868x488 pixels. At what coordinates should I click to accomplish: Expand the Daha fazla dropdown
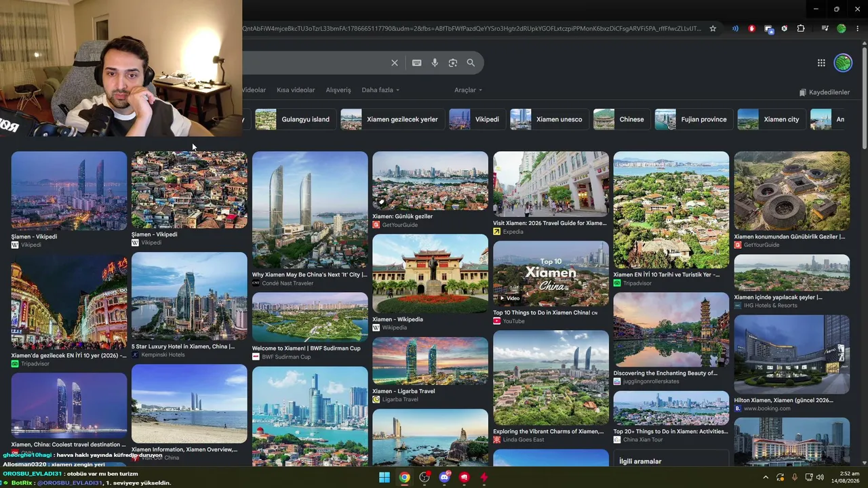coord(380,90)
